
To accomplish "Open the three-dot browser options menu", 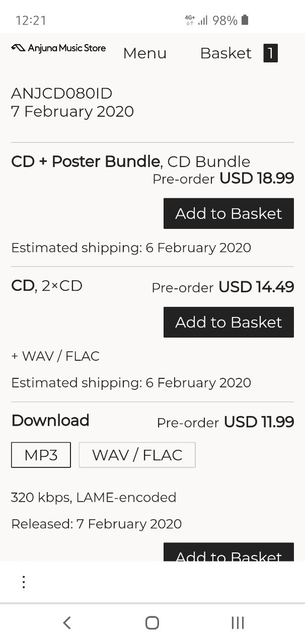I will coord(24,582).
